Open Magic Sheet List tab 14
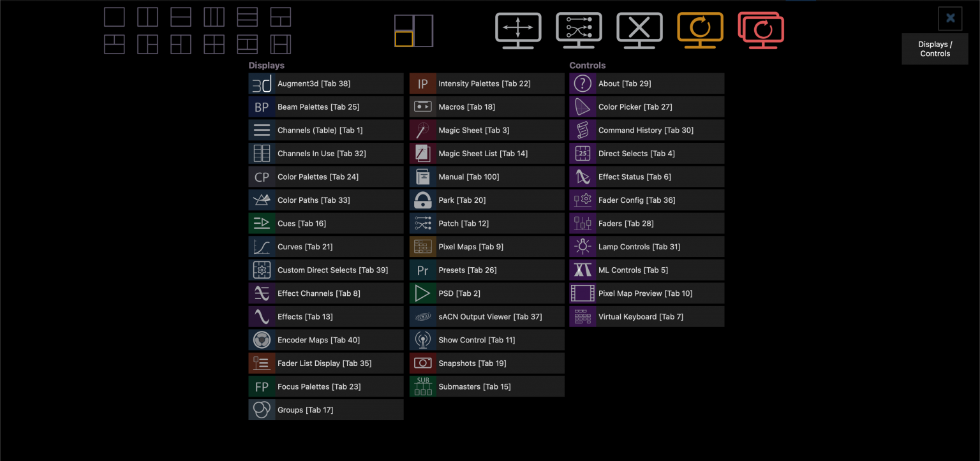The image size is (980, 461). pyautogui.click(x=487, y=154)
